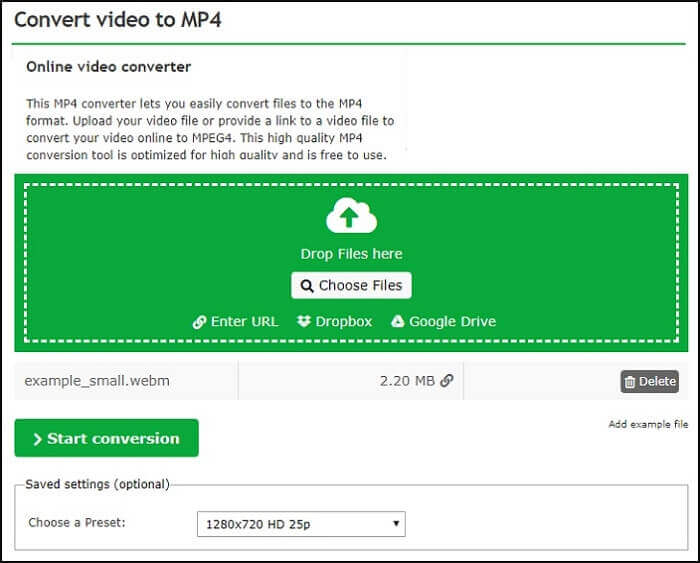Select the Enter URL text link
700x563 pixels.
point(244,322)
